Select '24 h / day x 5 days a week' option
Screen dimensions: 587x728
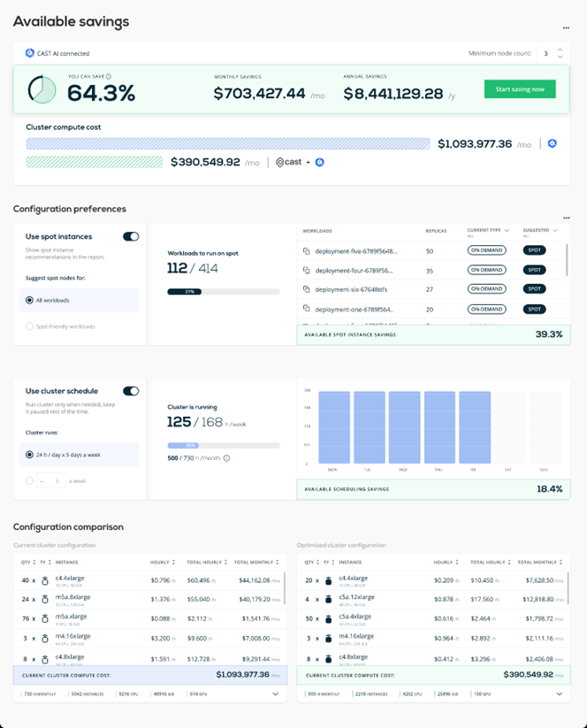click(29, 455)
